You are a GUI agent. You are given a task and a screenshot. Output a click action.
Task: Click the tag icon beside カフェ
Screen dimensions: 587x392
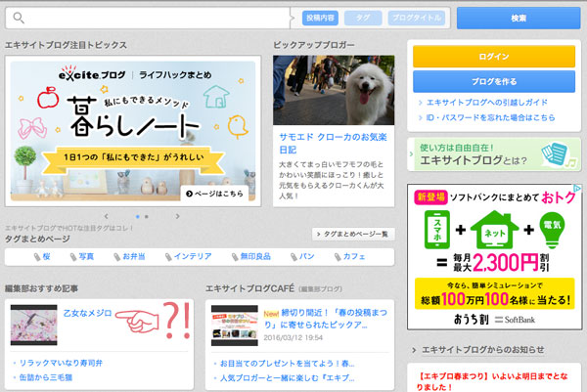pos(338,257)
